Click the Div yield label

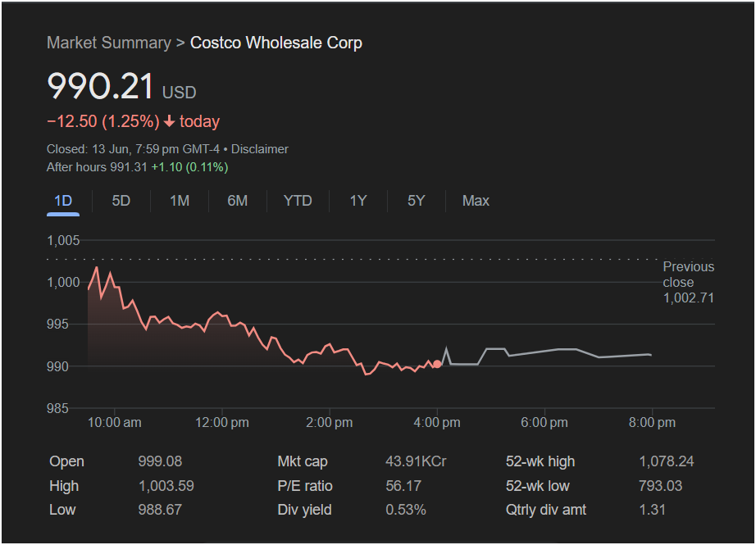[304, 510]
